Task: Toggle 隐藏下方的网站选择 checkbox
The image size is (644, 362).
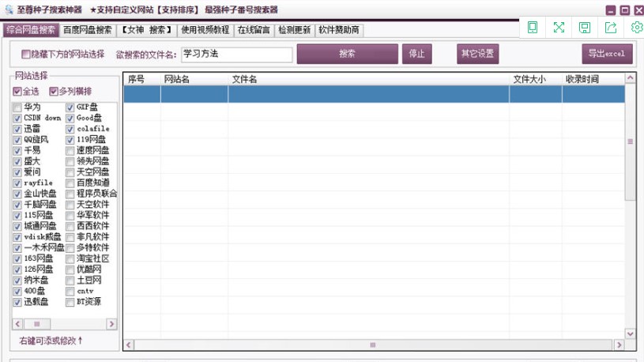Action: (26, 55)
